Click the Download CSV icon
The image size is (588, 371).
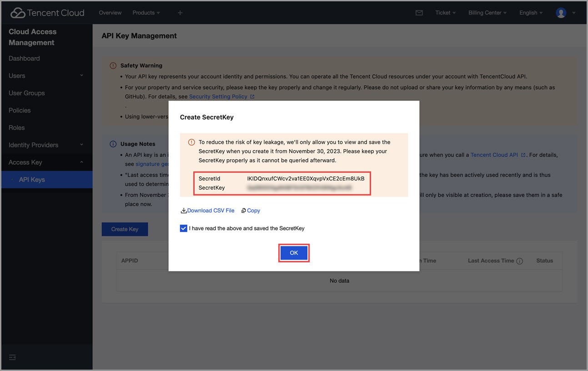[184, 211]
